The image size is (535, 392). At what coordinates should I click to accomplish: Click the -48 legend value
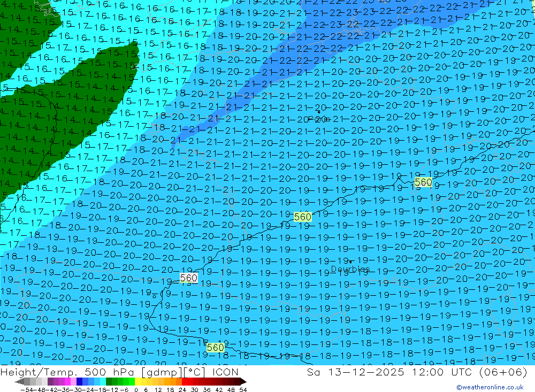point(40,390)
